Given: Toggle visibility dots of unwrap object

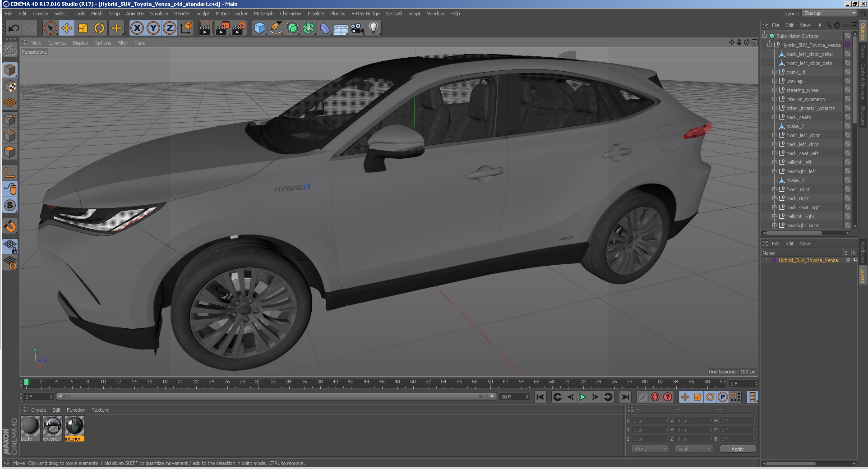Looking at the screenshot, I should (847, 81).
